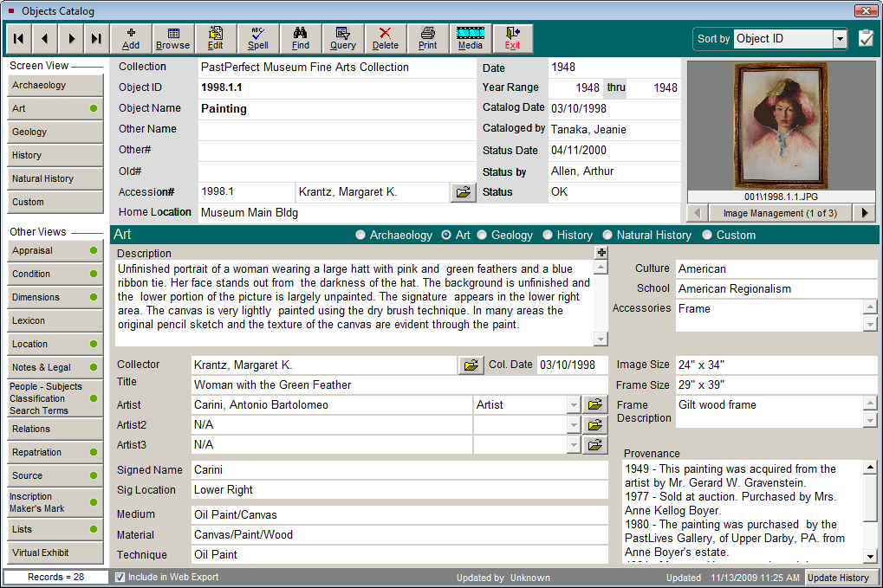This screenshot has height=588, width=883.
Task: Select the Natural History radio button
Action: coord(608,235)
